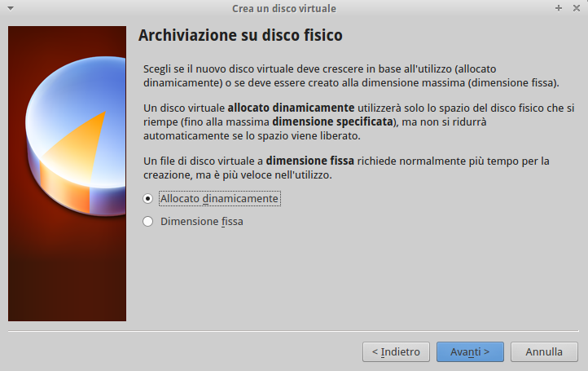Choose the Dimensione fissa radio button
This screenshot has height=371, width=588.
147,221
